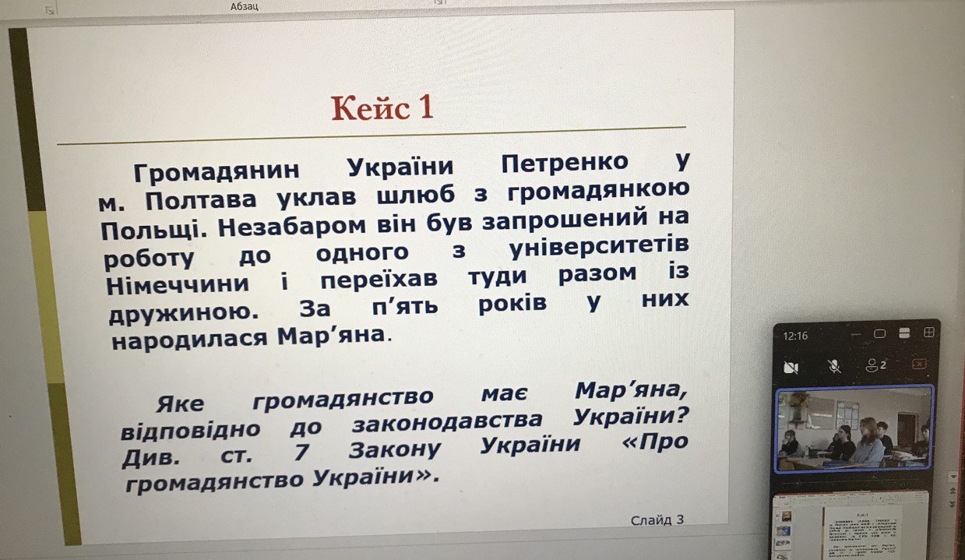Open the participants list showing 2
Viewport: 965px width, 560px height.
pyautogui.click(x=876, y=364)
